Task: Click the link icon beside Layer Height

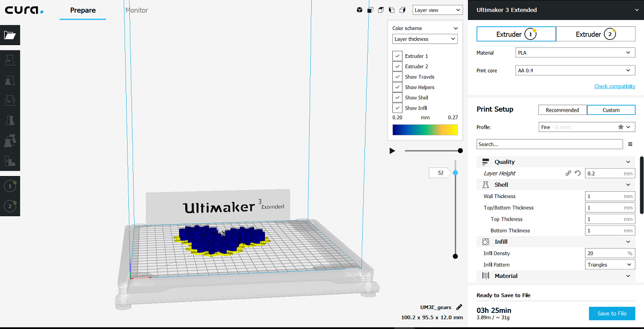Action: (x=568, y=173)
